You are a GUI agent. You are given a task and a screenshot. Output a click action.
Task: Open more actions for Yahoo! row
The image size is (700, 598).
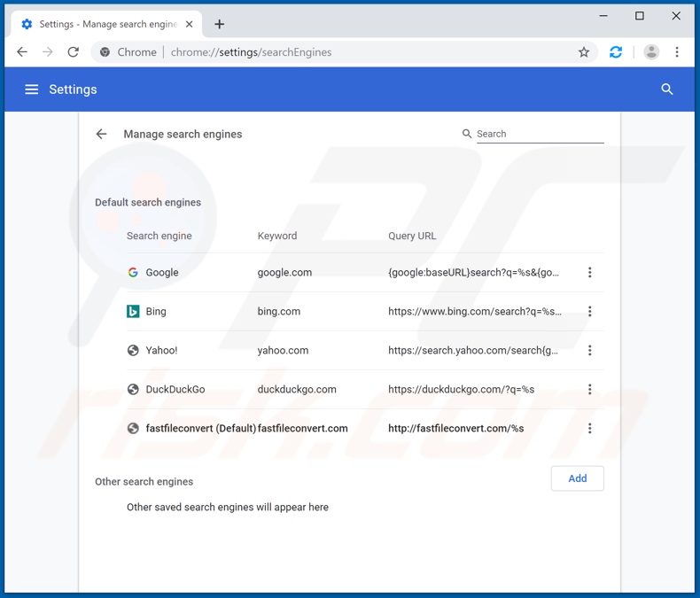click(590, 350)
